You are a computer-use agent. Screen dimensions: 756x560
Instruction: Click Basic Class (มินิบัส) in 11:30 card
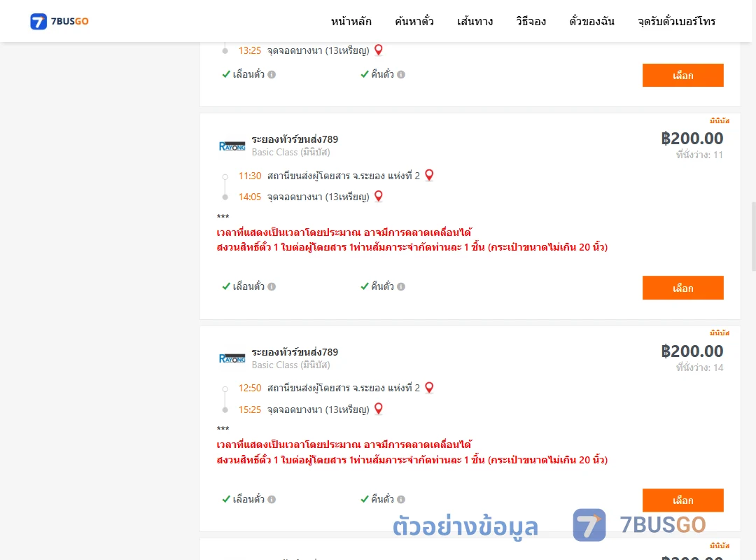(x=290, y=153)
